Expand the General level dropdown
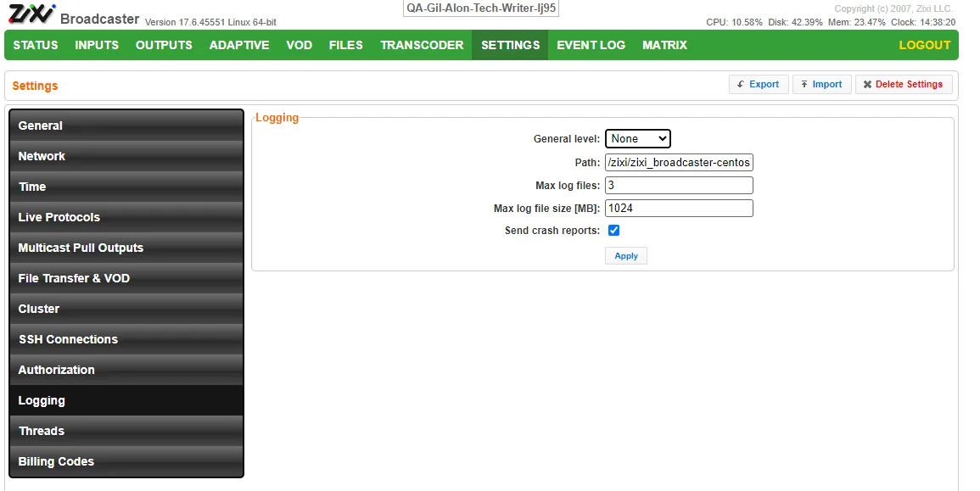 637,139
